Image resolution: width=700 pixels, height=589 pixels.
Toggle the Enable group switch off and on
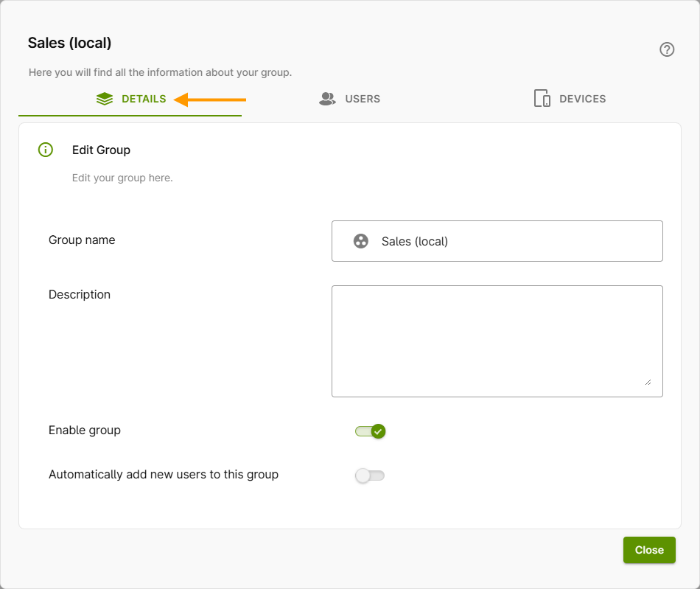point(370,431)
